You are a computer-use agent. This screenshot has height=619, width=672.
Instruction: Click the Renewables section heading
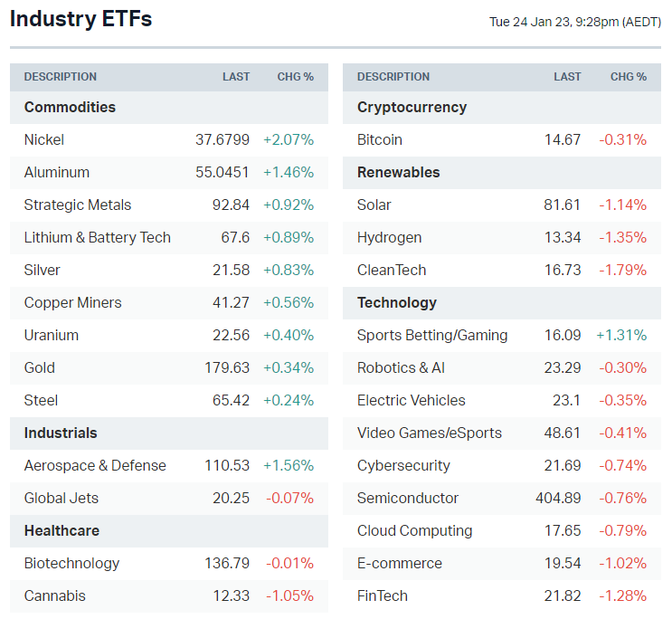399,172
